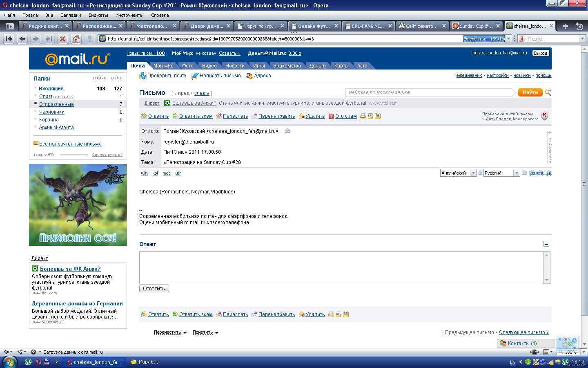Click the print icon in bottom message toolbar
Viewport: 588px width, 368px height.
(331, 314)
